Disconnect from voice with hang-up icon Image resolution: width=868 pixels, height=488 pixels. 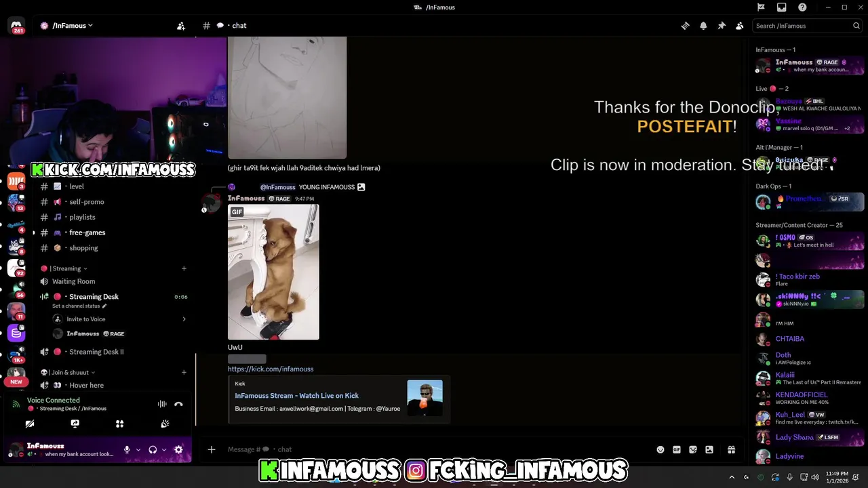click(x=178, y=404)
